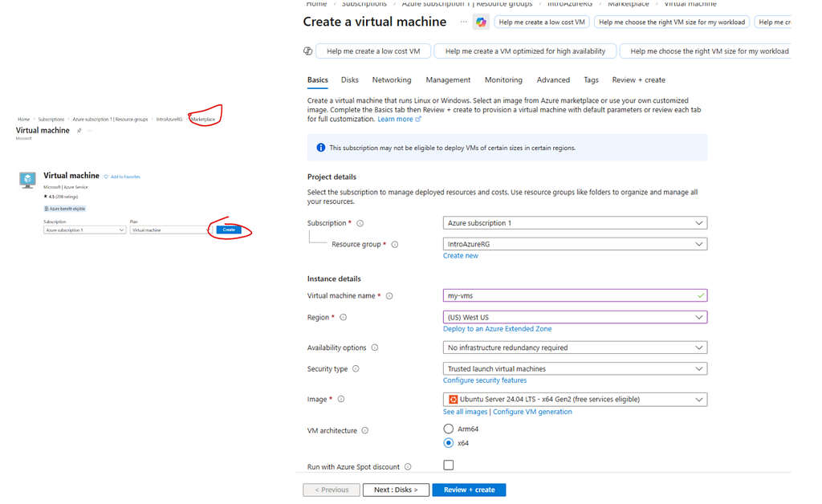Open the Subscription dropdown in Project details
This screenshot has width=822, height=504.
point(575,223)
